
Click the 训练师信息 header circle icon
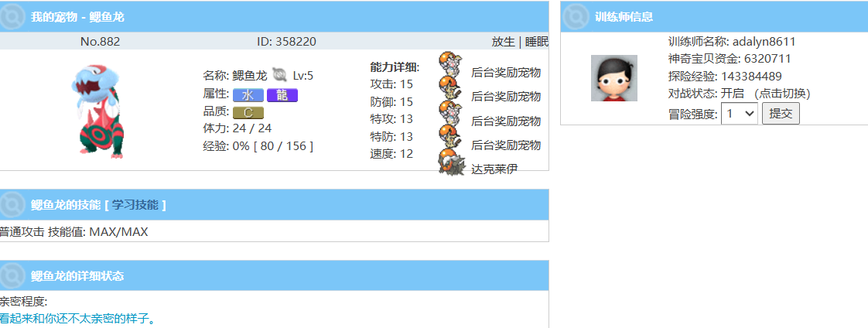coord(576,16)
